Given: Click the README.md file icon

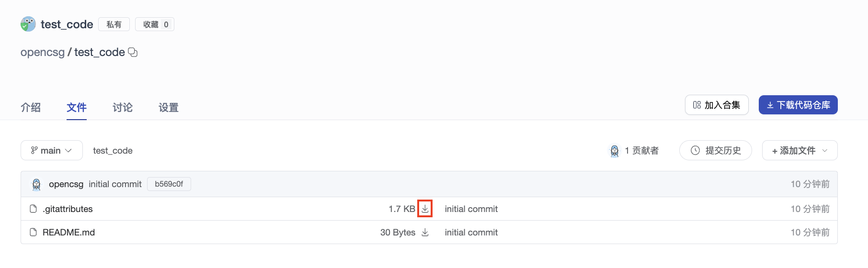Looking at the screenshot, I should pyautogui.click(x=34, y=232).
